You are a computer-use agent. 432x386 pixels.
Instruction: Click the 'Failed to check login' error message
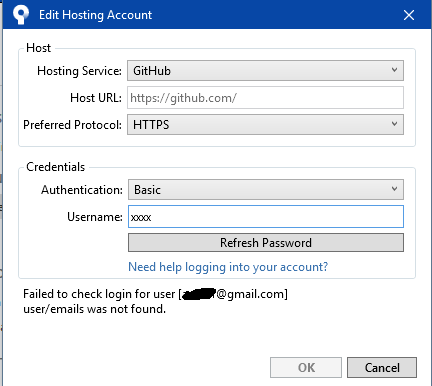[x=155, y=301]
